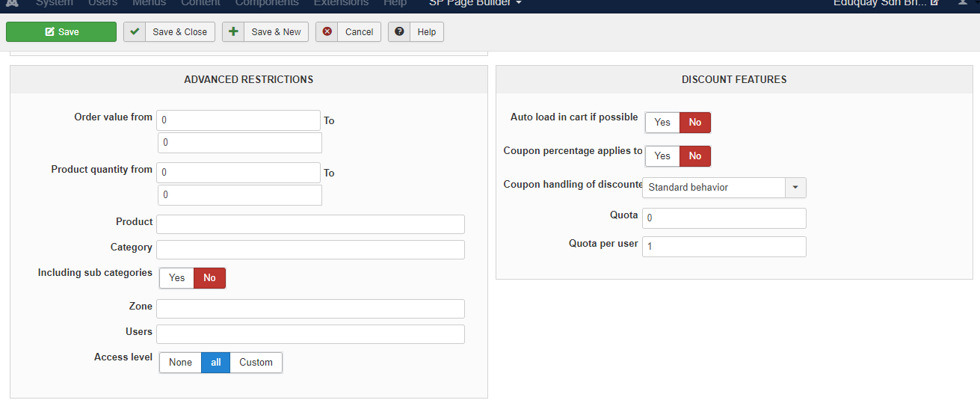Click the external link icon beside the site name

(934, 3)
